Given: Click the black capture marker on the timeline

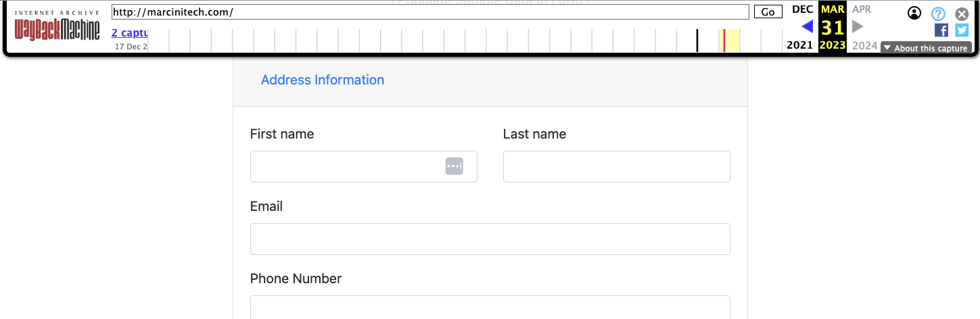Looking at the screenshot, I should click(697, 40).
